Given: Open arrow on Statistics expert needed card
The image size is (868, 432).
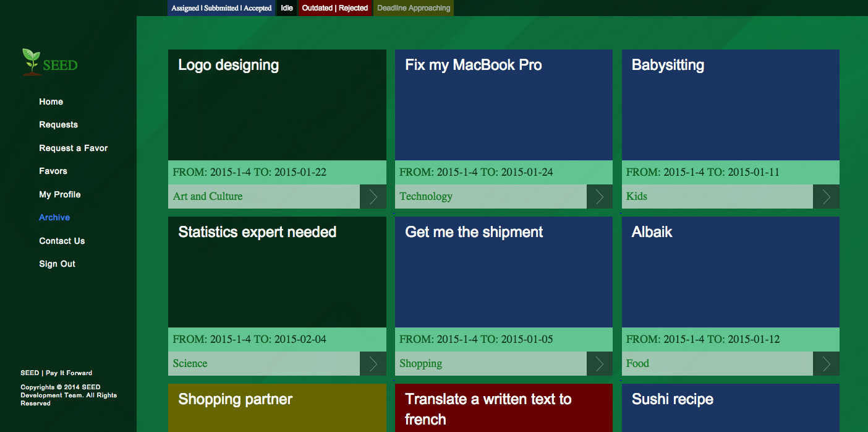Looking at the screenshot, I should click(373, 363).
